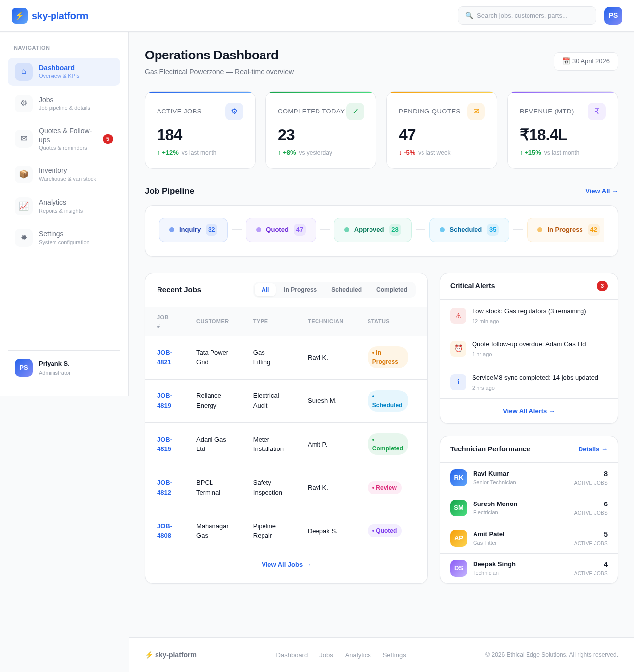This screenshot has width=634, height=672.
Task: Click footer Settings link
Action: tap(394, 655)
